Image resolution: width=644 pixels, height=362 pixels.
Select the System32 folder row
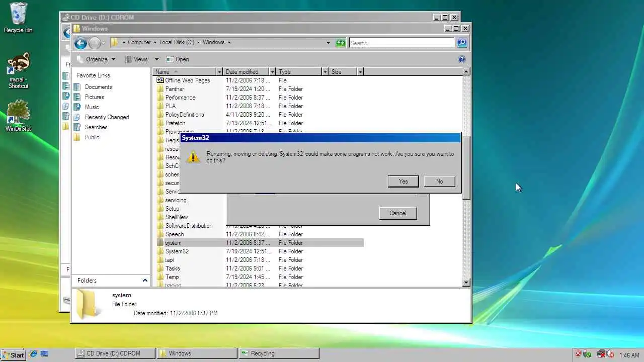pos(259,251)
